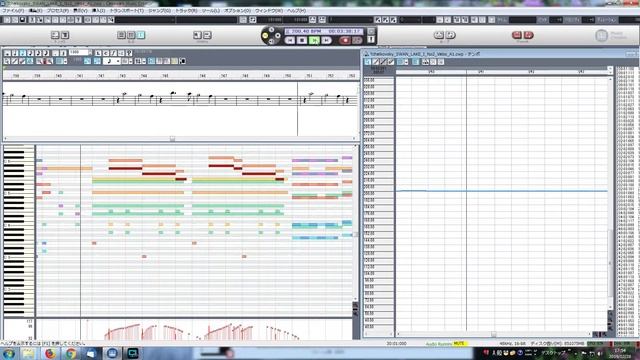640x360 pixels.
Task: Click the blue tempo line in Tempo graph
Action: 502,191
